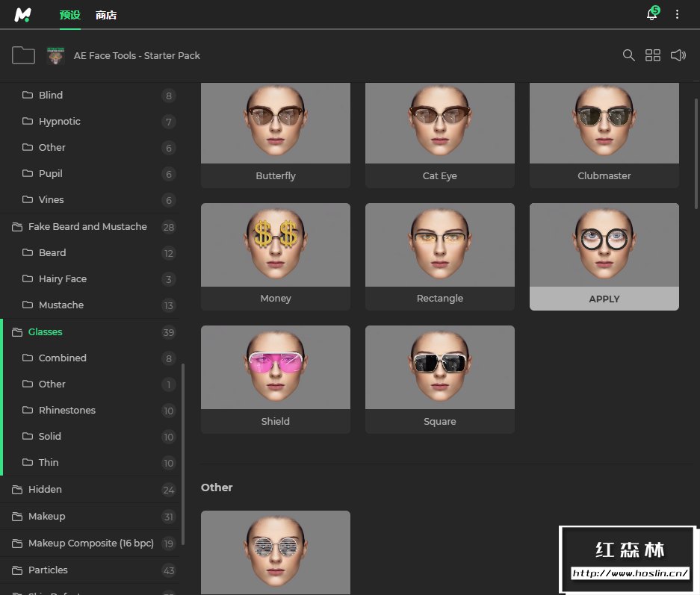Open the 商店 tab
The height and width of the screenshot is (595, 700).
pyautogui.click(x=106, y=15)
